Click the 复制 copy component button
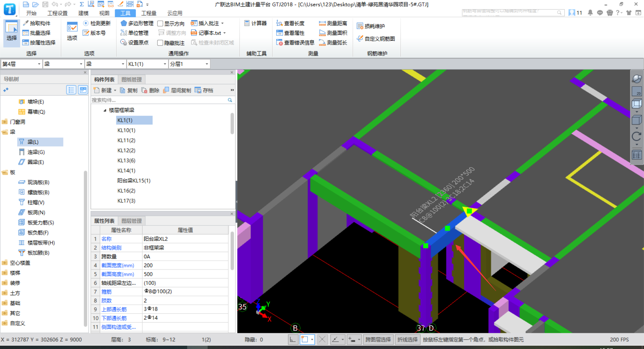The height and width of the screenshot is (349, 644). point(129,90)
